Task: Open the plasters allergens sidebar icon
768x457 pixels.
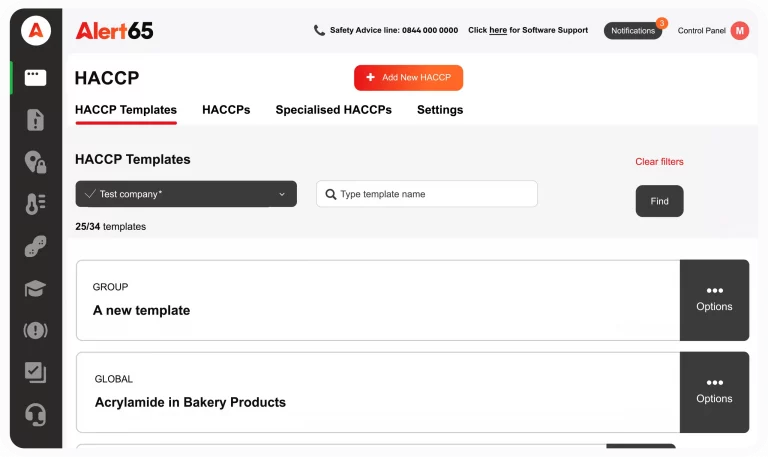Action: click(35, 247)
